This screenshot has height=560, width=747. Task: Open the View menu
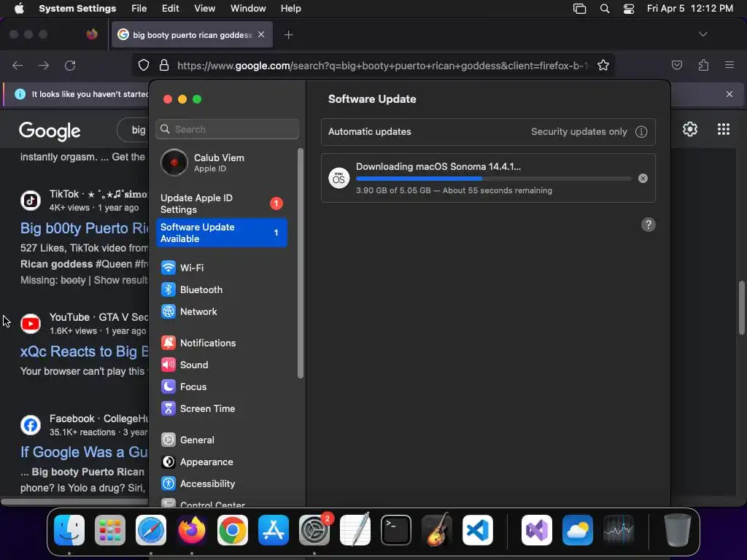point(204,9)
